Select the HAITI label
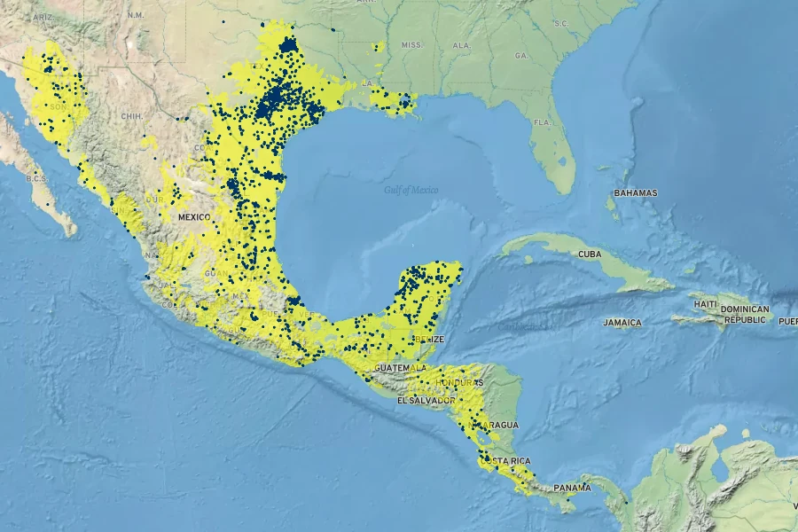Viewport: 798px width, 532px height. pos(706,304)
